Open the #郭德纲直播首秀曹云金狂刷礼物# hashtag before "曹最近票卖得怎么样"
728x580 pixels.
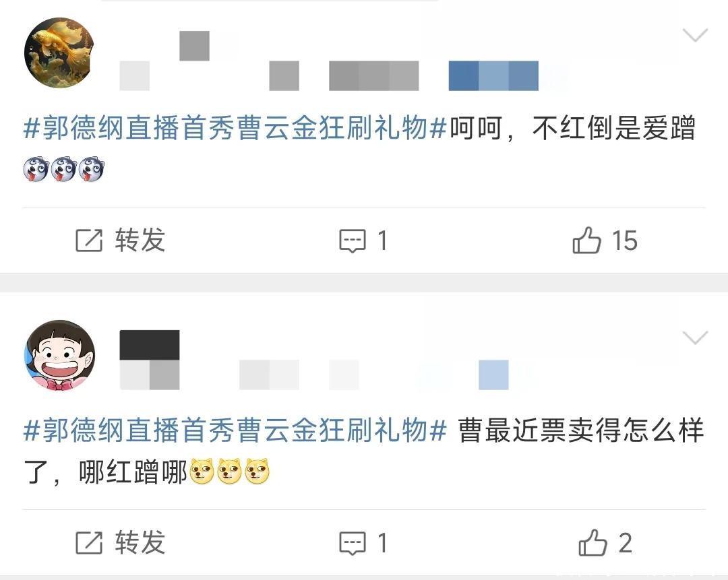(x=235, y=430)
